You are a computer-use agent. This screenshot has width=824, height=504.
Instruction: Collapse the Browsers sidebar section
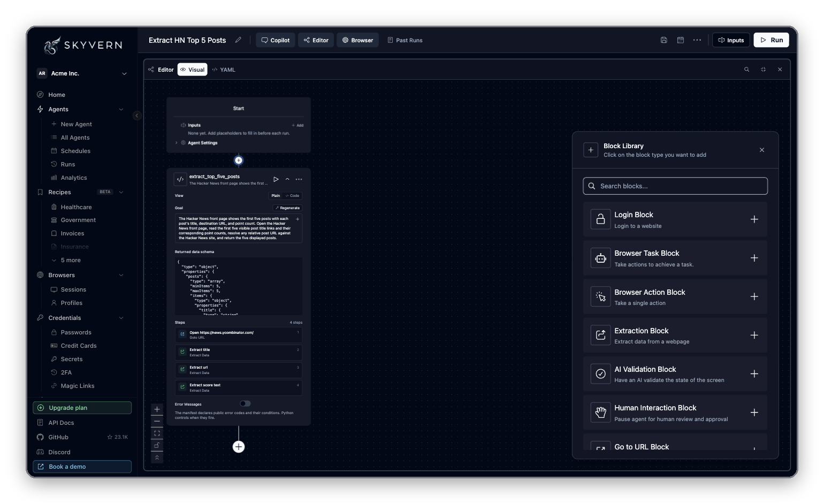(121, 275)
